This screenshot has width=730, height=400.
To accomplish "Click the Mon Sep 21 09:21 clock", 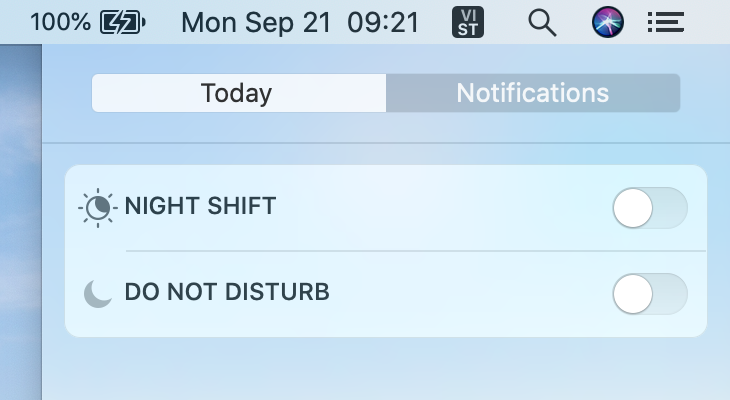I will 300,22.
